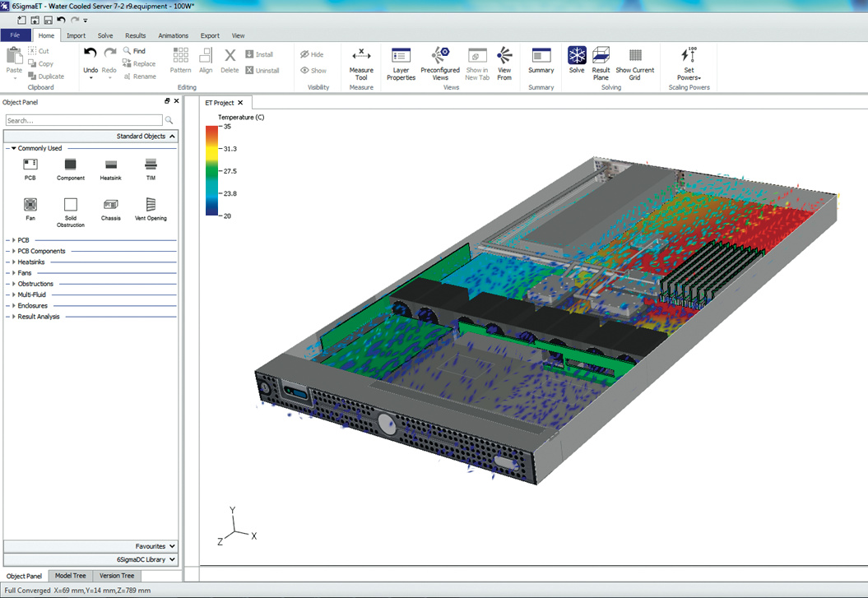Viewport: 868px width, 598px height.
Task: Select the Heatsink object icon
Action: pyautogui.click(x=111, y=165)
